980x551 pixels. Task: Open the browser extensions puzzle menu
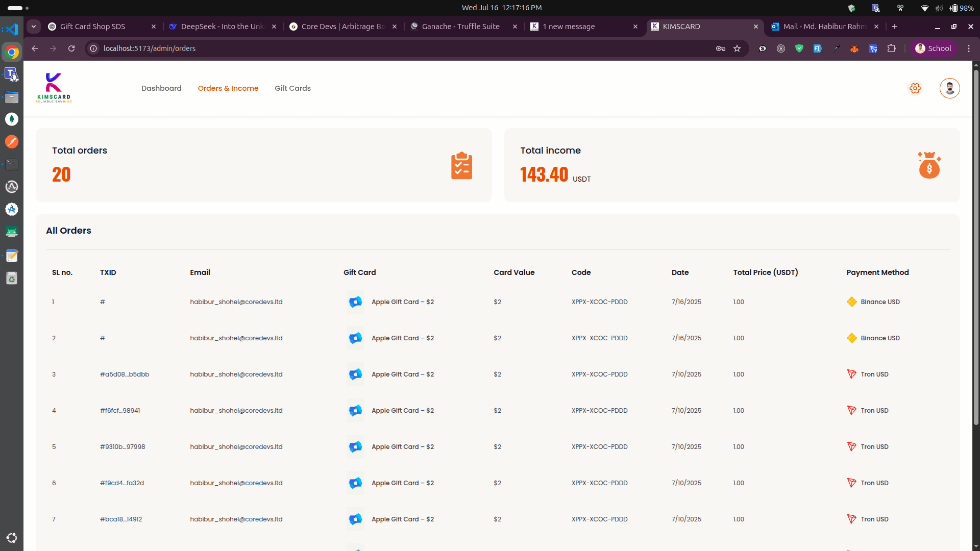tap(892, 48)
